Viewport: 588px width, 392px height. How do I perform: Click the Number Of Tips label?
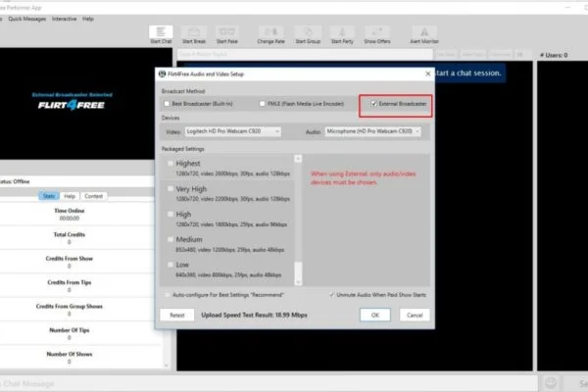(70, 330)
